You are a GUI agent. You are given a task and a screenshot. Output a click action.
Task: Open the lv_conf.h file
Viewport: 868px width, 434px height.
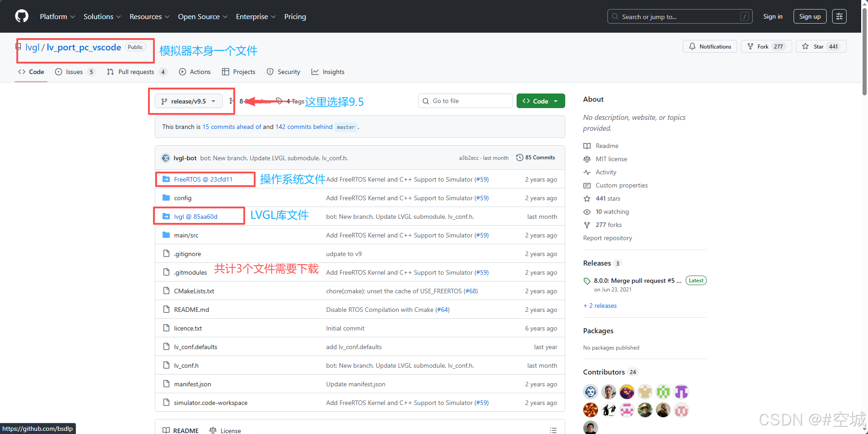coord(186,365)
